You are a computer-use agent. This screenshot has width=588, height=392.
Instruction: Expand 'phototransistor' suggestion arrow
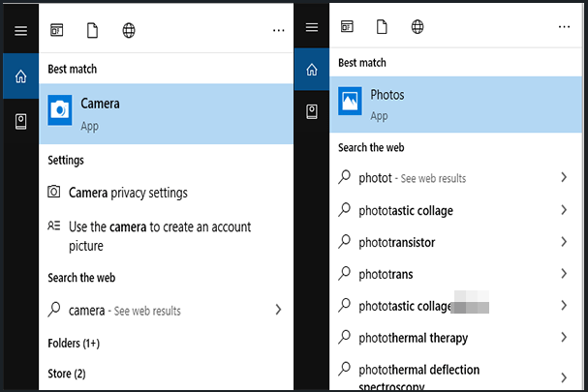click(564, 242)
